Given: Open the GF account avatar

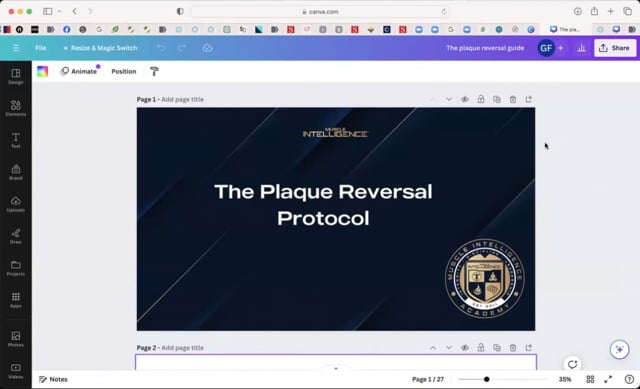Looking at the screenshot, I should click(x=546, y=48).
